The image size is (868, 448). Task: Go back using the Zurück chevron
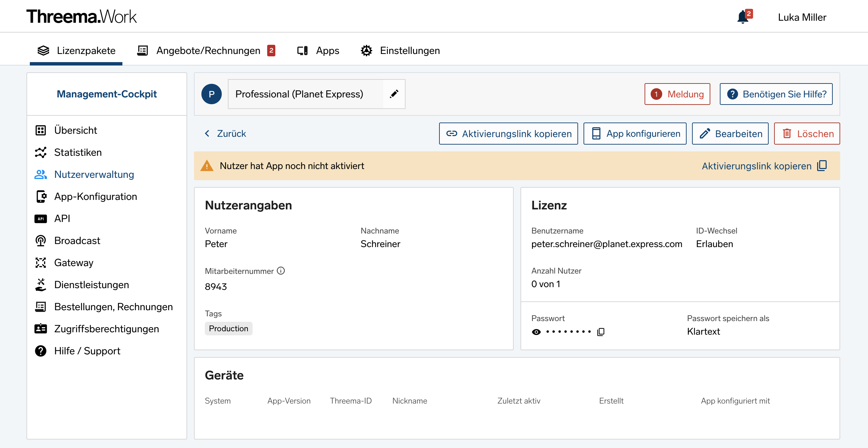[207, 133]
